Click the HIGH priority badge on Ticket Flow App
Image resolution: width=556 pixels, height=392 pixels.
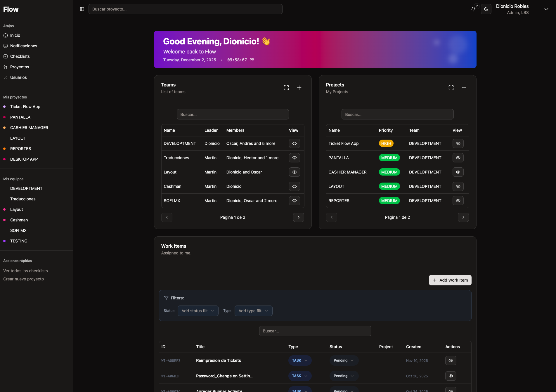[x=386, y=143]
